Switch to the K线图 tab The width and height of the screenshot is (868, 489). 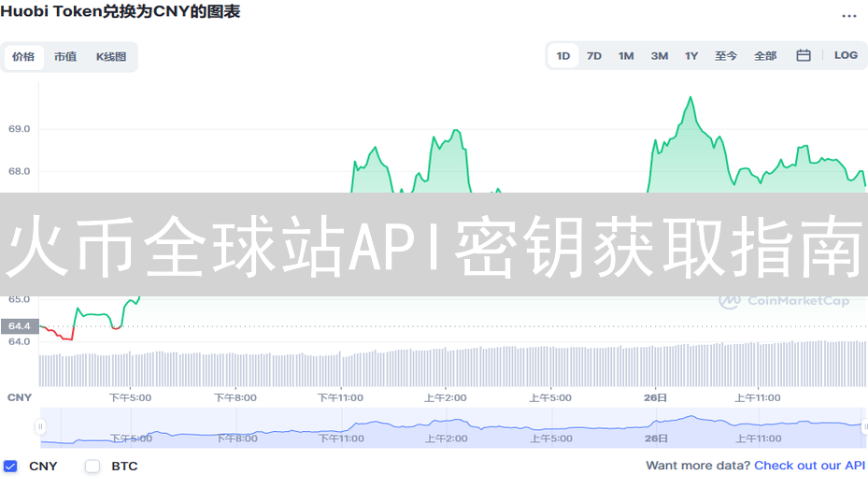pyautogui.click(x=111, y=56)
